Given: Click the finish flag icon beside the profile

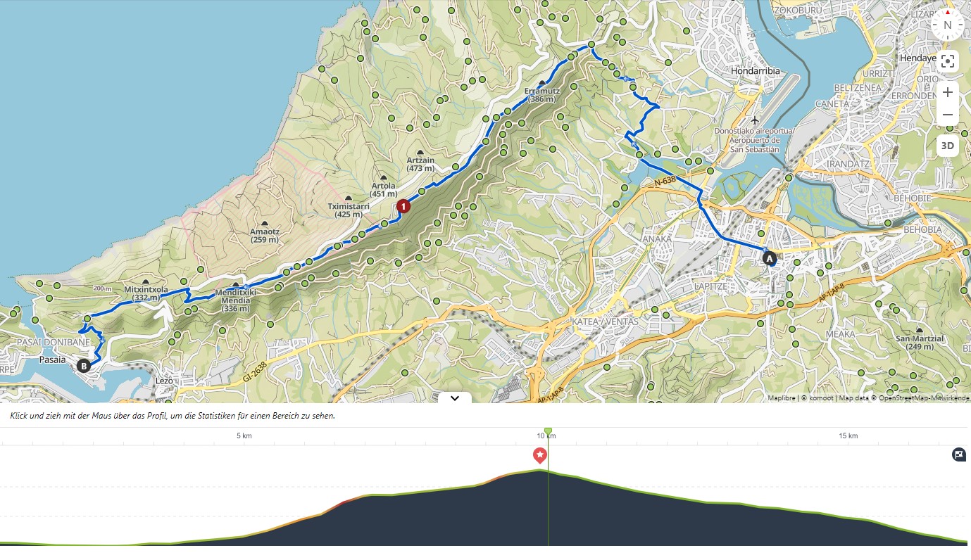Looking at the screenshot, I should 959,454.
